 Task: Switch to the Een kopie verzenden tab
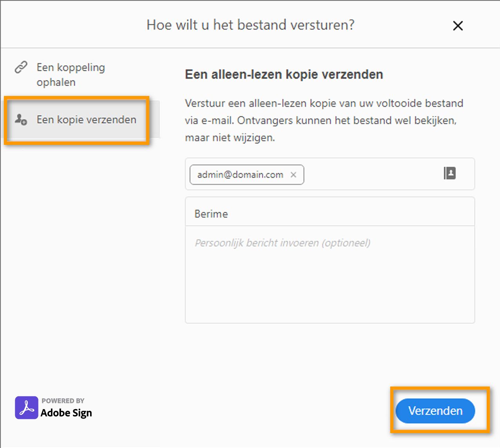[x=86, y=120]
